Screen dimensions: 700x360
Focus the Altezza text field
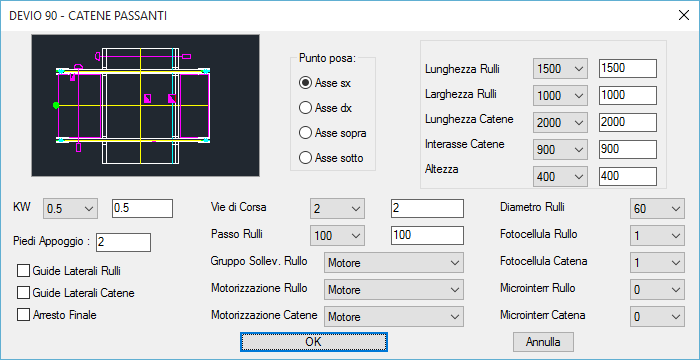pyautogui.click(x=628, y=176)
